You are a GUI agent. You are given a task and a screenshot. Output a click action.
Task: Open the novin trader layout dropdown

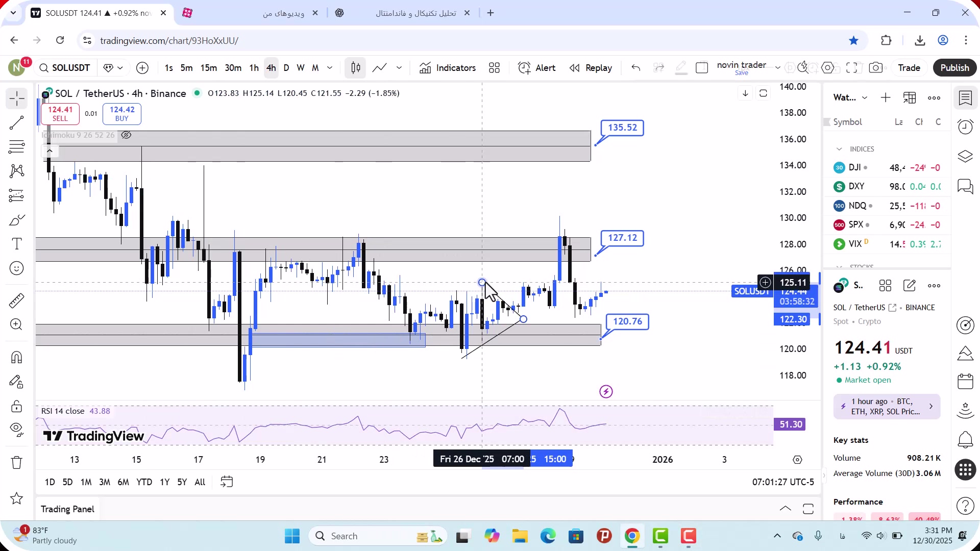(x=777, y=68)
